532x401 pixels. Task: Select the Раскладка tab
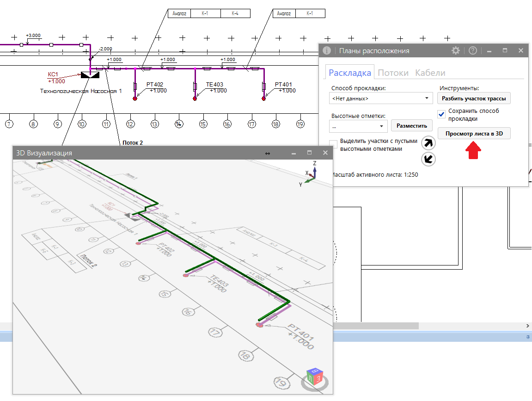coord(350,73)
